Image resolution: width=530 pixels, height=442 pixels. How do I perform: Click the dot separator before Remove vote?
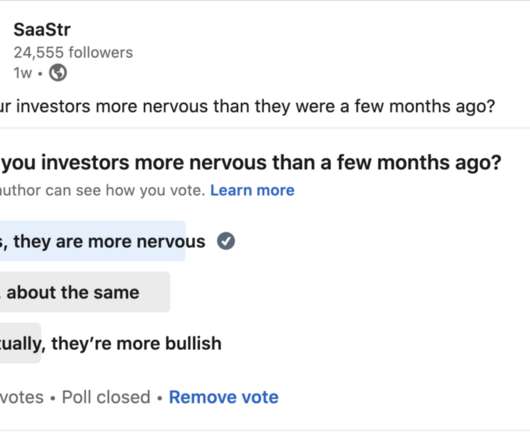(x=160, y=398)
